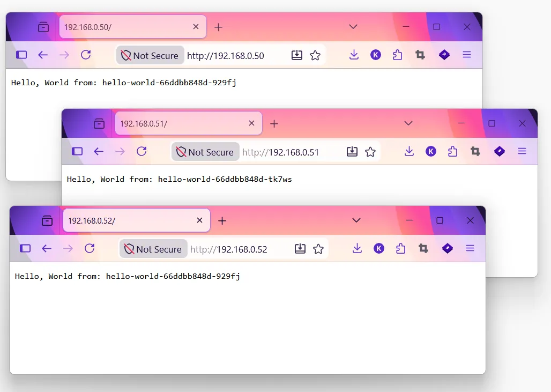
Task: Bookmark page in 192.168.0.51 window
Action: click(x=370, y=152)
